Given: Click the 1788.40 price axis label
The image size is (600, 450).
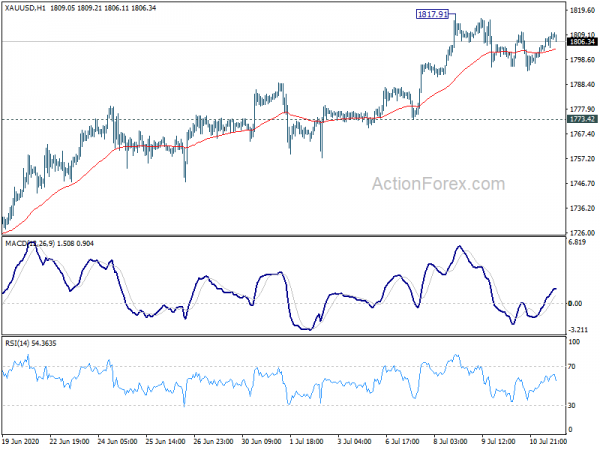Looking at the screenshot, I should [x=581, y=85].
